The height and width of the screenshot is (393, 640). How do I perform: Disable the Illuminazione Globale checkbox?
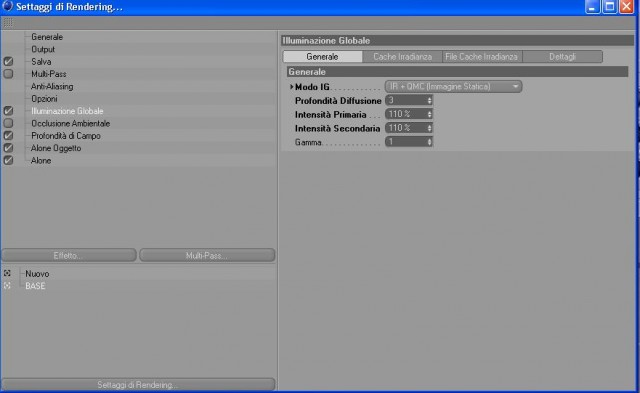(8, 111)
